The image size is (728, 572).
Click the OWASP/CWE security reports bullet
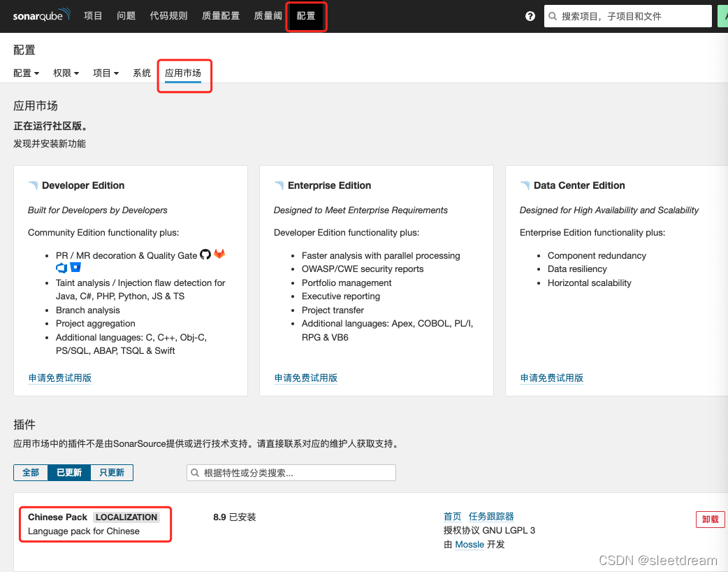coord(363,269)
